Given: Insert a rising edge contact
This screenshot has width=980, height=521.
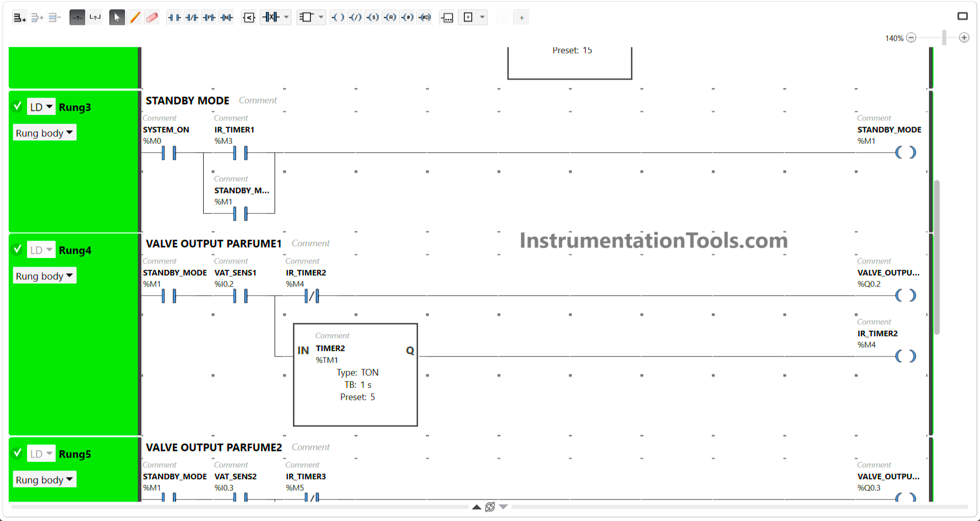Looking at the screenshot, I should point(209,18).
